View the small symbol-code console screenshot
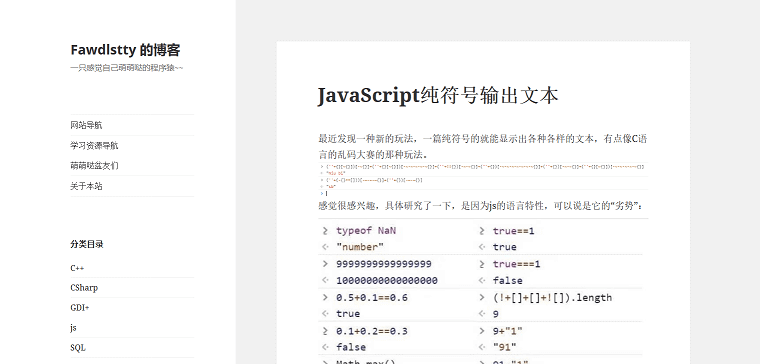This screenshot has width=760, height=364. (x=483, y=180)
